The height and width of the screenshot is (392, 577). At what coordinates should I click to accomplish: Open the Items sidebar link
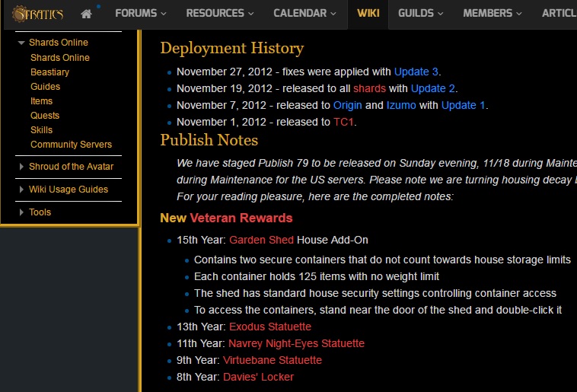click(41, 101)
